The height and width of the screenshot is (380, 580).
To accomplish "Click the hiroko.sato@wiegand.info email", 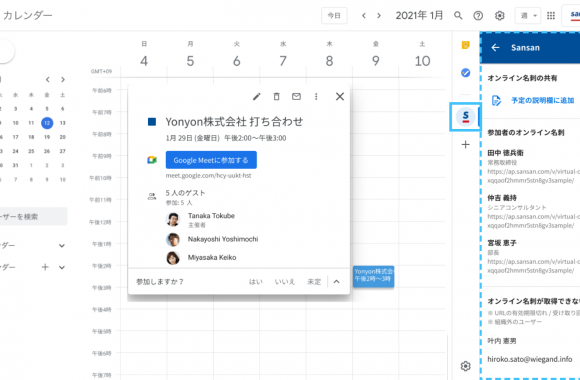I will [x=530, y=359].
